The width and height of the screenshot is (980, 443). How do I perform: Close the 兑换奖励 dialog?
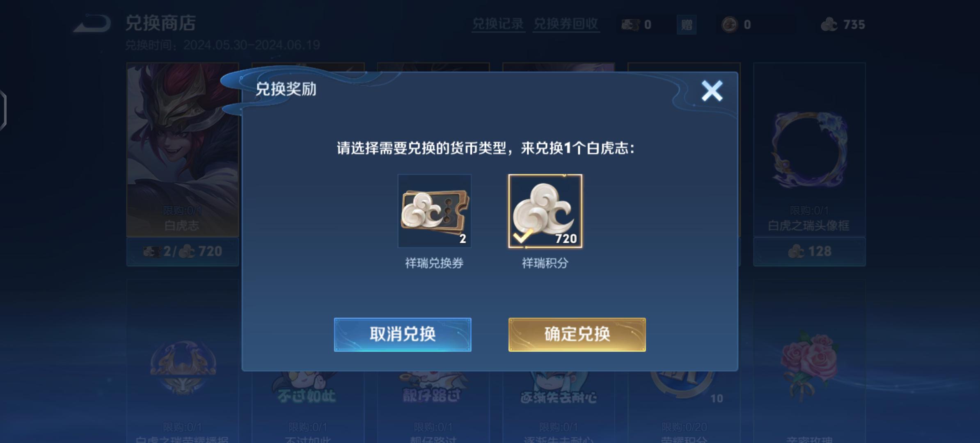[x=712, y=91]
